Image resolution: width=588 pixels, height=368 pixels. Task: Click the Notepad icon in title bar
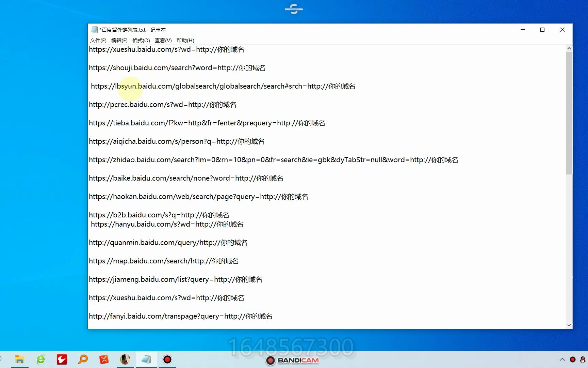(94, 30)
